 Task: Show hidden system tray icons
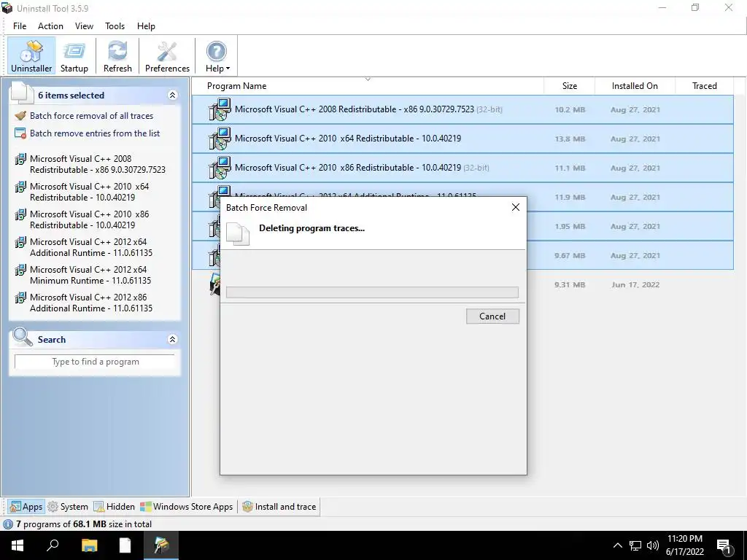(617, 545)
